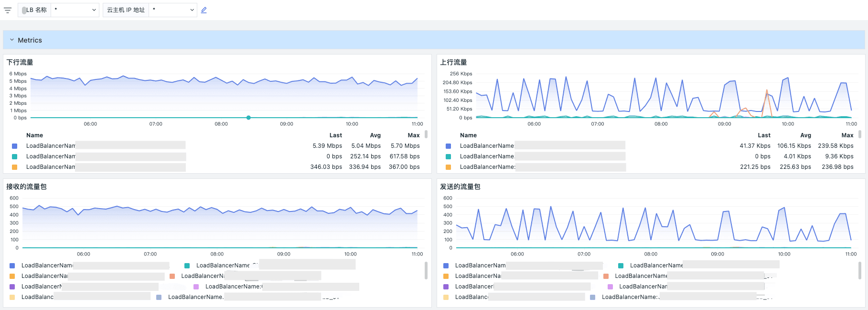868x310 pixels.
Task: Click the 上行流量 panel title
Action: (453, 62)
